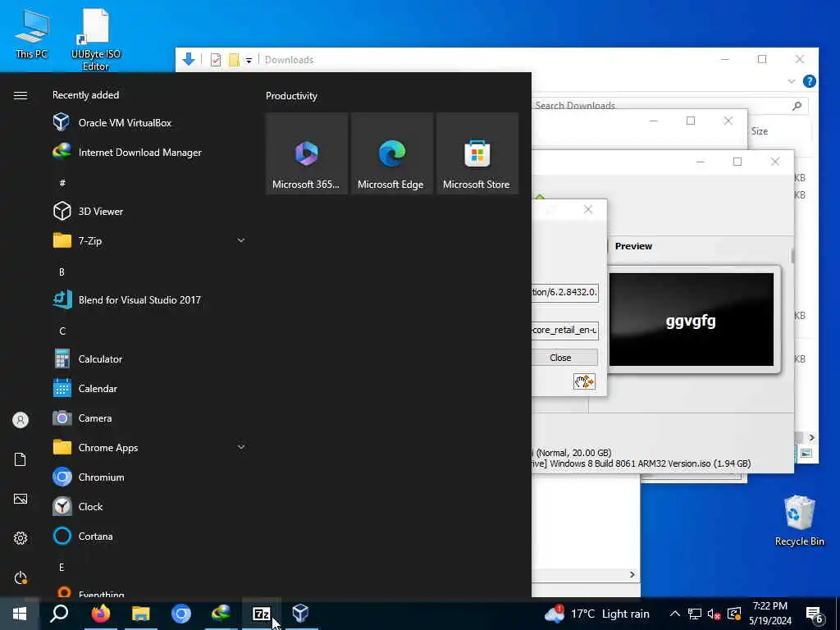Click the hand-arrow icon below Close
This screenshot has height=630, width=840.
584,381
